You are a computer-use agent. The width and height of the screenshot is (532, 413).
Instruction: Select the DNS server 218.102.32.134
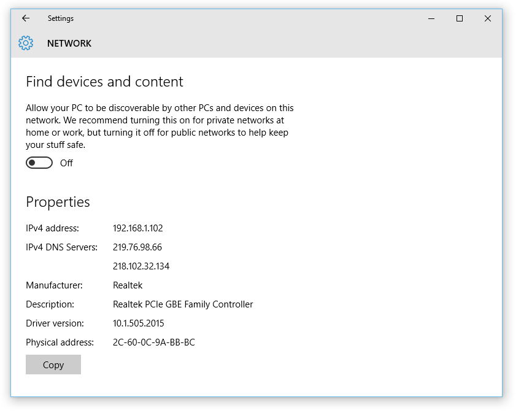pos(142,266)
